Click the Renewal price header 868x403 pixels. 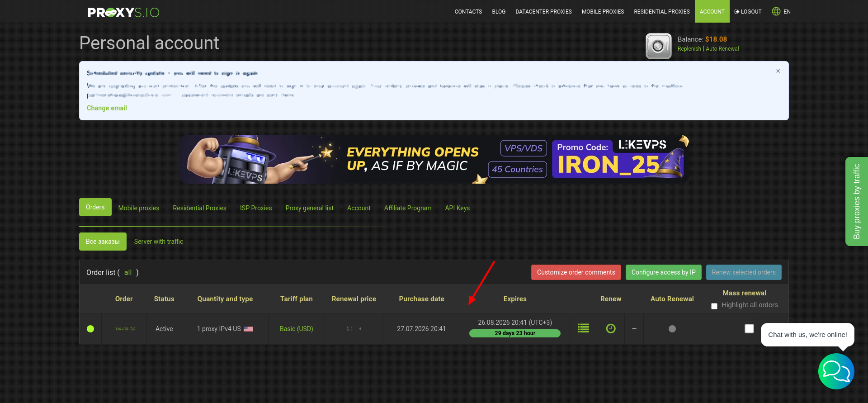click(x=354, y=299)
